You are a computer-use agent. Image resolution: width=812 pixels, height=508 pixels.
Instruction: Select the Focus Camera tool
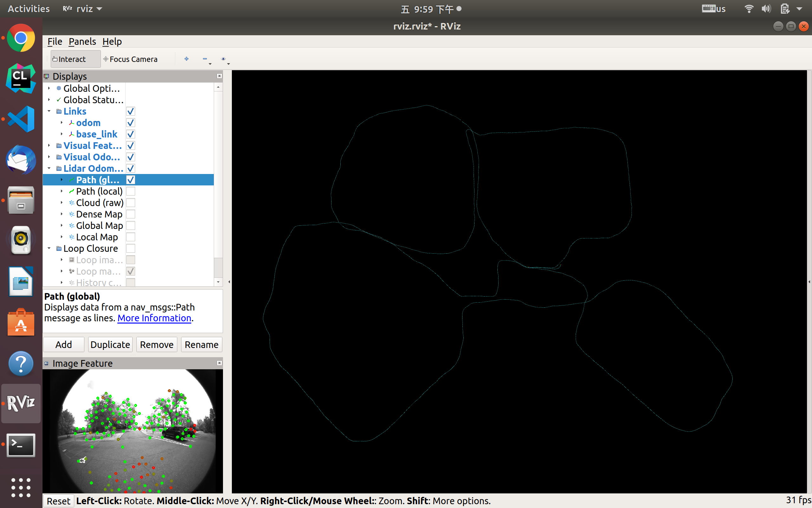[x=131, y=59]
